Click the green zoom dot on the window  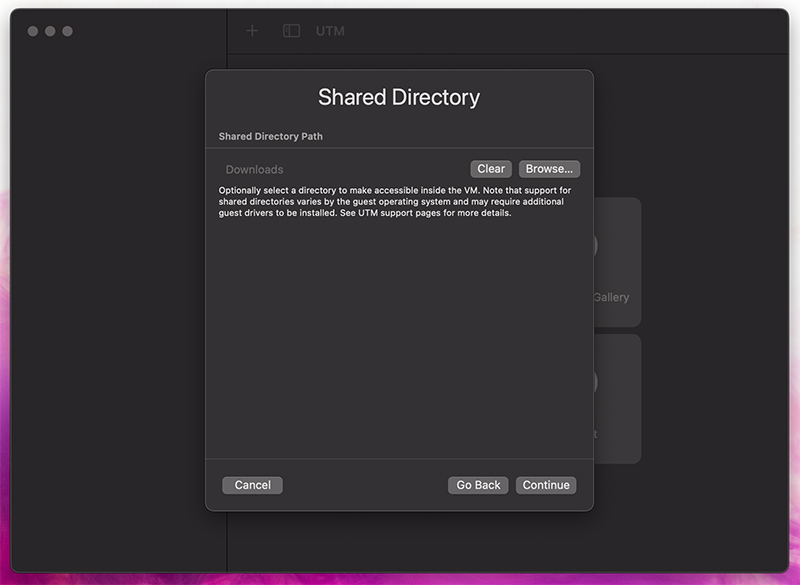(x=68, y=31)
